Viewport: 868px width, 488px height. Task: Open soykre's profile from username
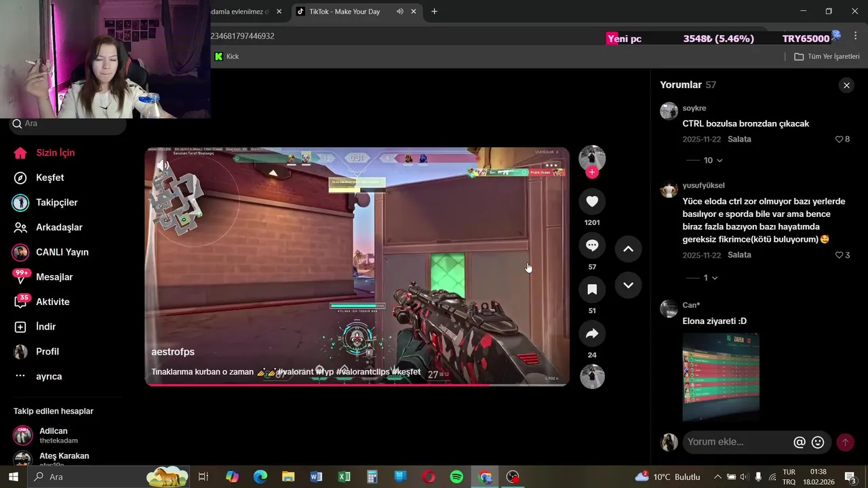point(694,108)
